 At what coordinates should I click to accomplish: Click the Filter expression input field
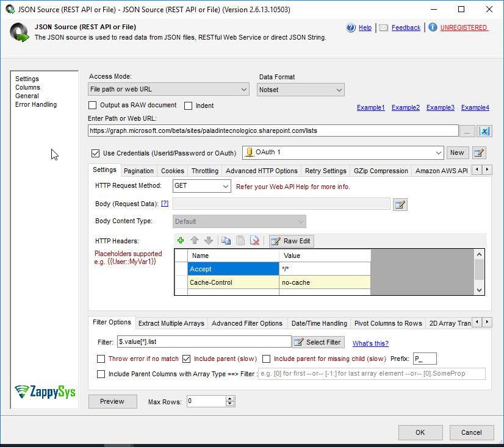point(204,342)
